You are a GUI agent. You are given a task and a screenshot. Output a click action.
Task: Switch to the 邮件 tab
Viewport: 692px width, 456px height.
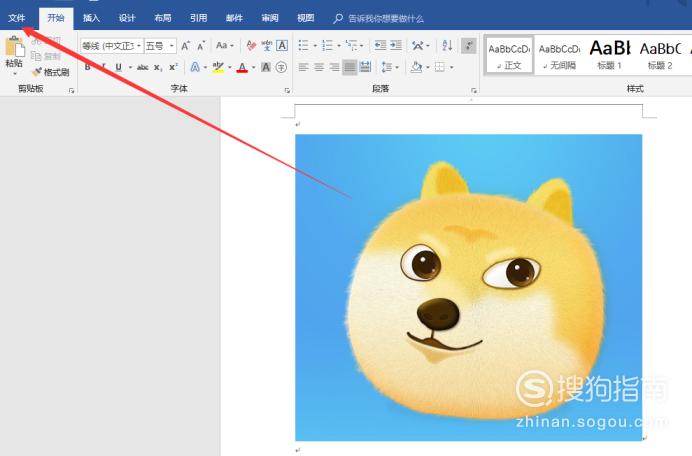pyautogui.click(x=234, y=18)
